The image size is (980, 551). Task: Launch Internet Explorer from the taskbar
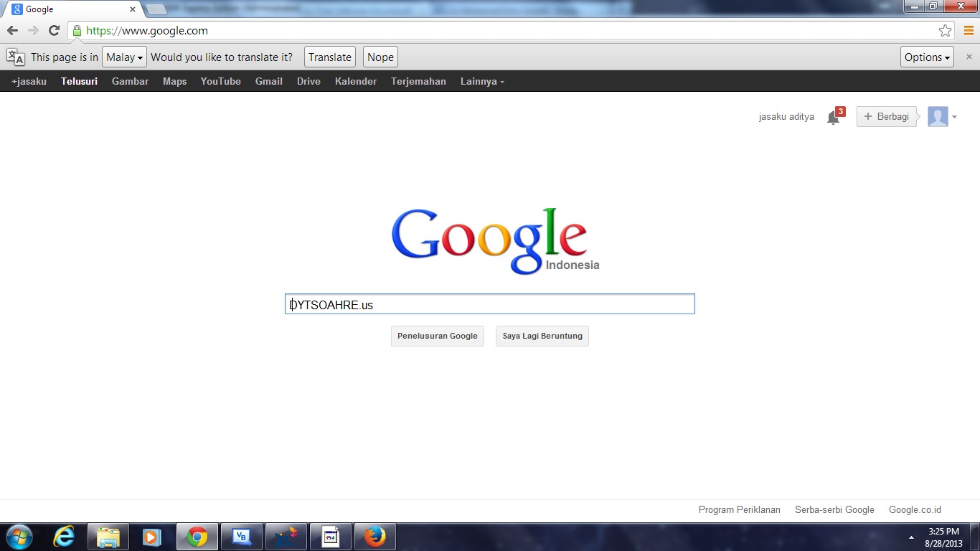click(65, 537)
